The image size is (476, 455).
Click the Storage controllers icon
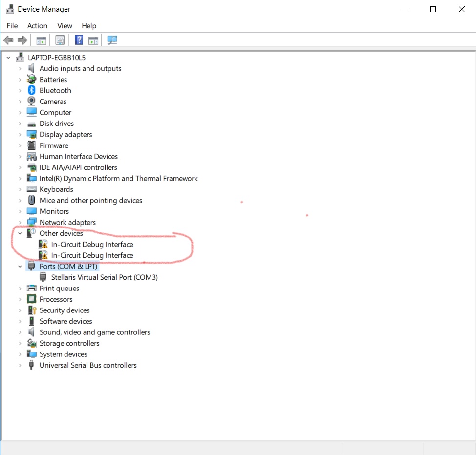click(32, 343)
